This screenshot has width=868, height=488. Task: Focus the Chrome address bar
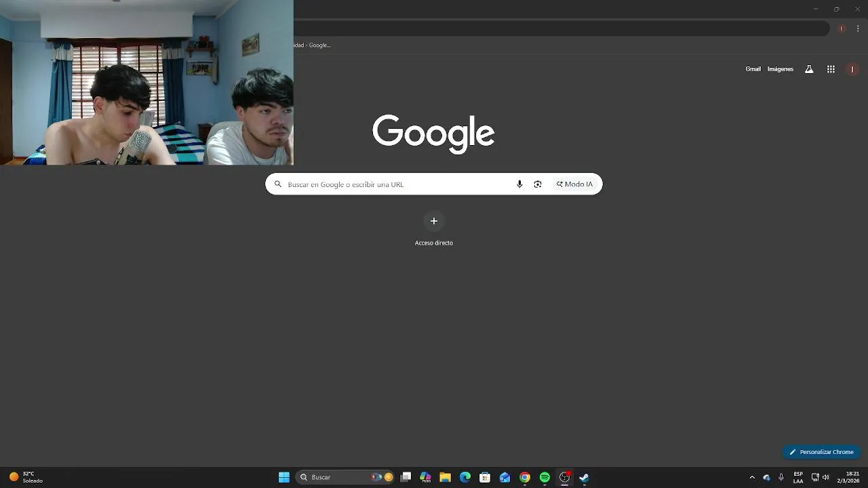point(561,28)
